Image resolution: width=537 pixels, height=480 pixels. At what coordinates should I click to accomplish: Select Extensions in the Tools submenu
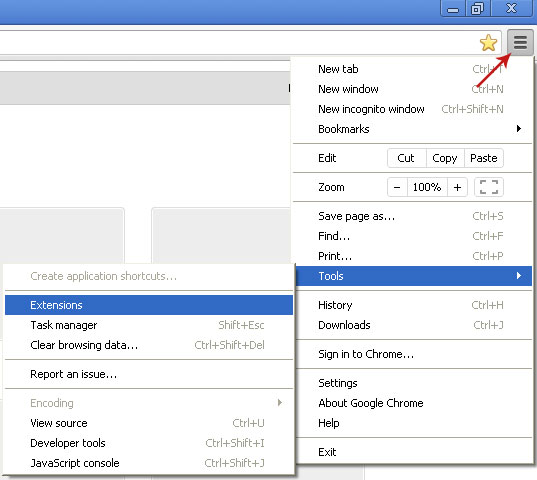(x=149, y=305)
